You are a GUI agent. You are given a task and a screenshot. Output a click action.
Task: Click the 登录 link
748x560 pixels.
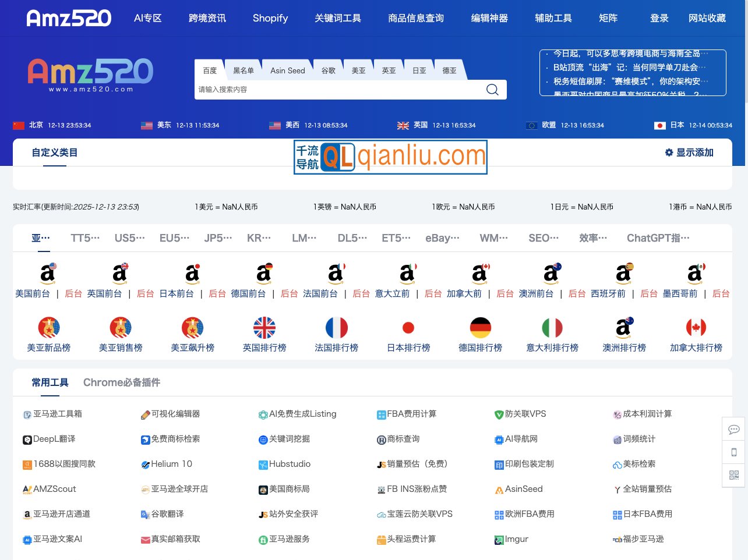click(659, 18)
